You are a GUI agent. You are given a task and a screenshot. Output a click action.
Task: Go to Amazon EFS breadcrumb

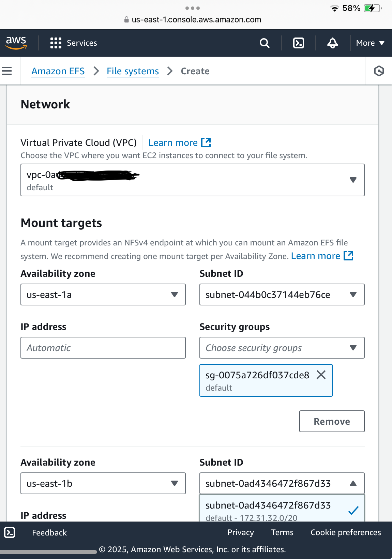(58, 71)
